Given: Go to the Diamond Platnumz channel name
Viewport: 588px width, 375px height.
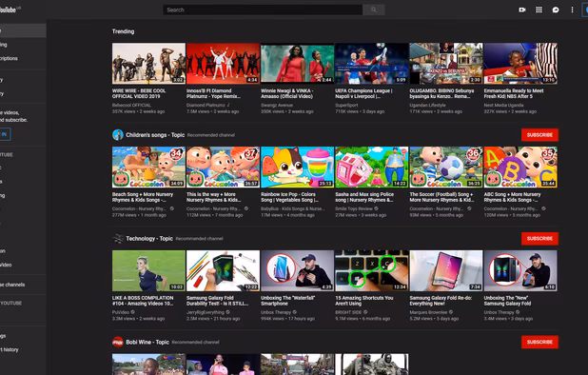Looking at the screenshot, I should coord(206,106).
